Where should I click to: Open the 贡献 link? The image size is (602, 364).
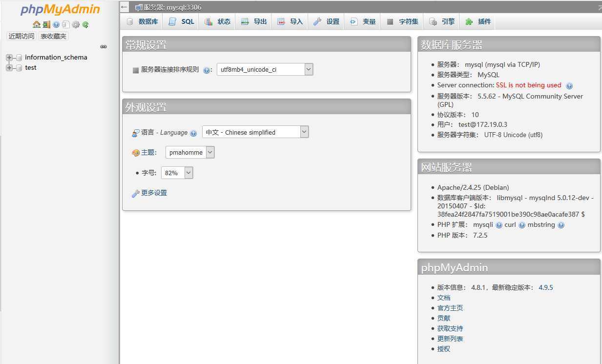[x=444, y=318]
